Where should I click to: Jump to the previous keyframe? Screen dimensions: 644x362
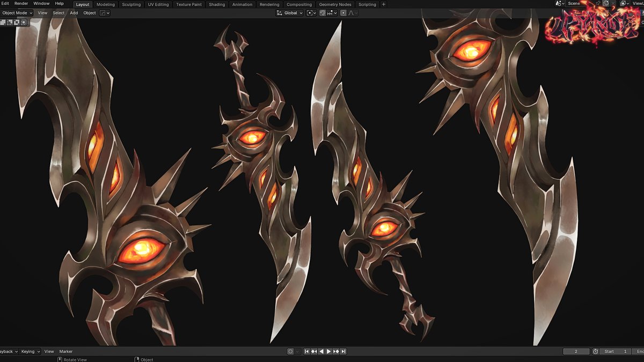click(314, 351)
